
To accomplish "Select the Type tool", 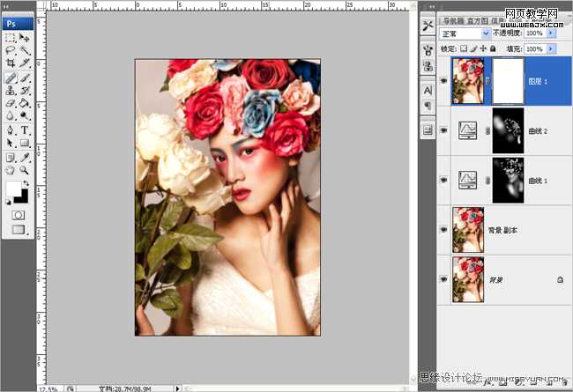I will (x=25, y=129).
